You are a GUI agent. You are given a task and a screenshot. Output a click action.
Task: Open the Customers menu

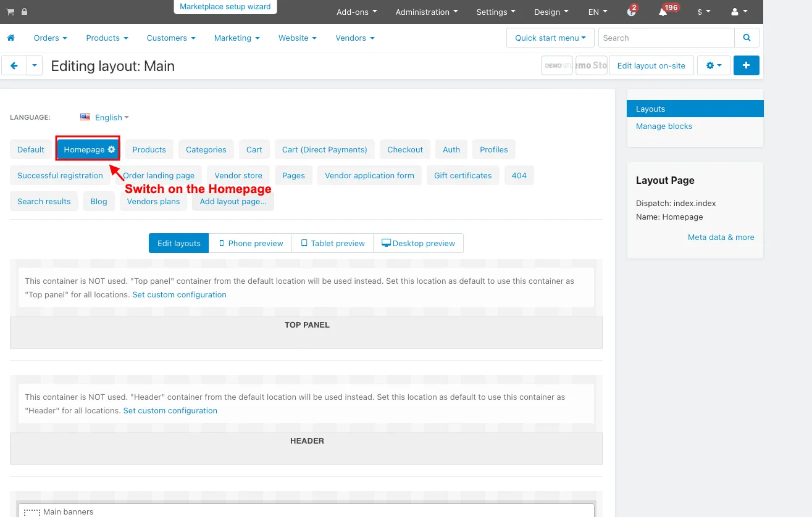[x=171, y=38]
